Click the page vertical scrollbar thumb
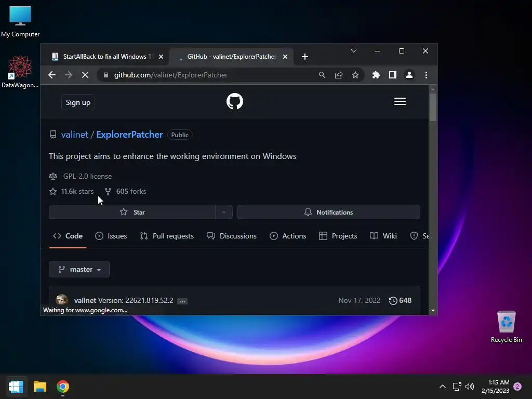The height and width of the screenshot is (399, 532). [433, 107]
